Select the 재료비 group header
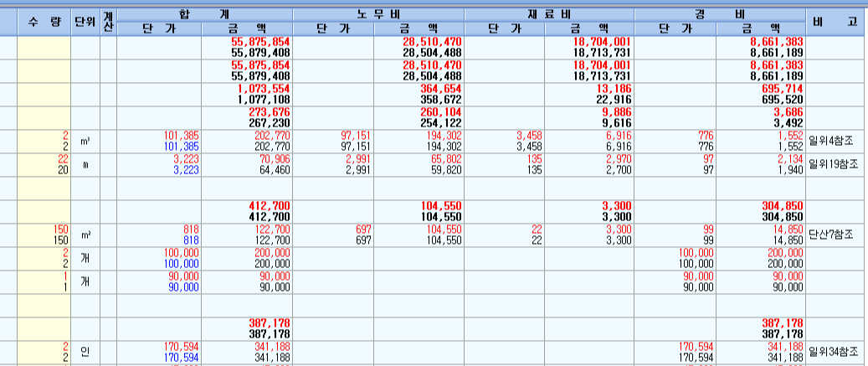Viewport: 868px width, 366px height. pyautogui.click(x=549, y=16)
